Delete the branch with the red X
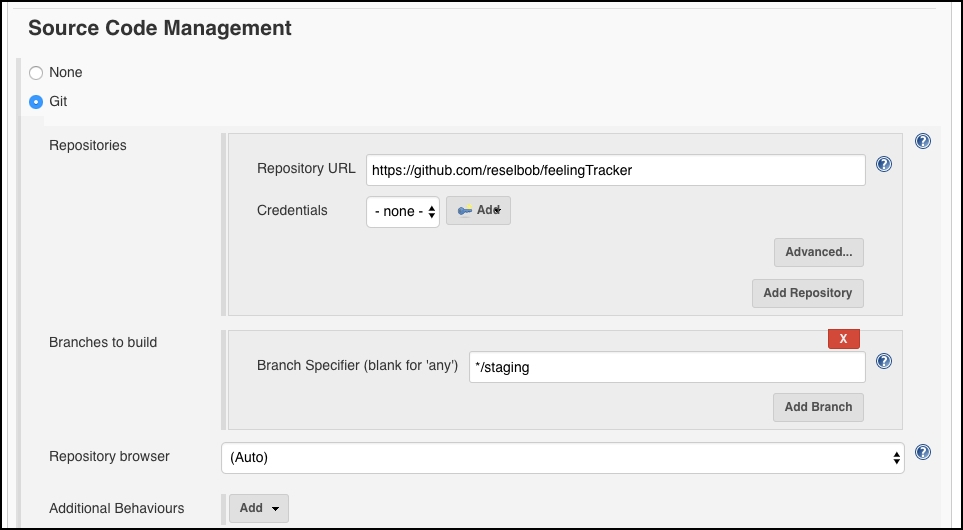Image resolution: width=963 pixels, height=530 pixels. [x=843, y=338]
